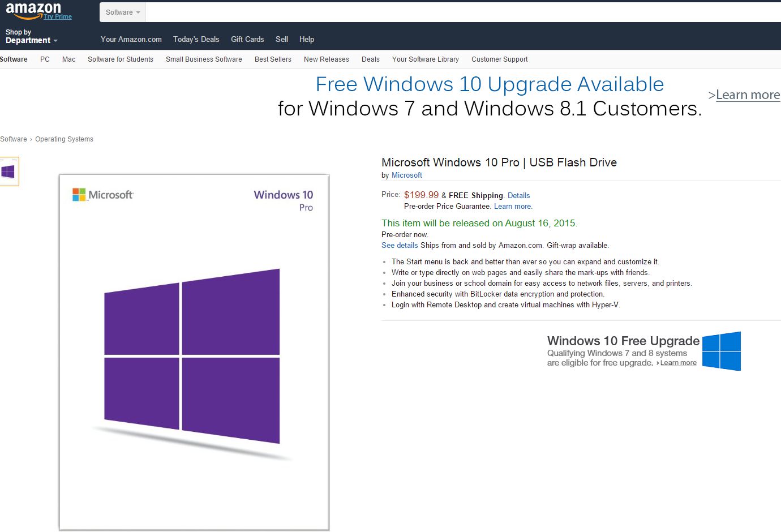The width and height of the screenshot is (781, 532).
Task: Switch to the PC software category tab
Action: [44, 59]
